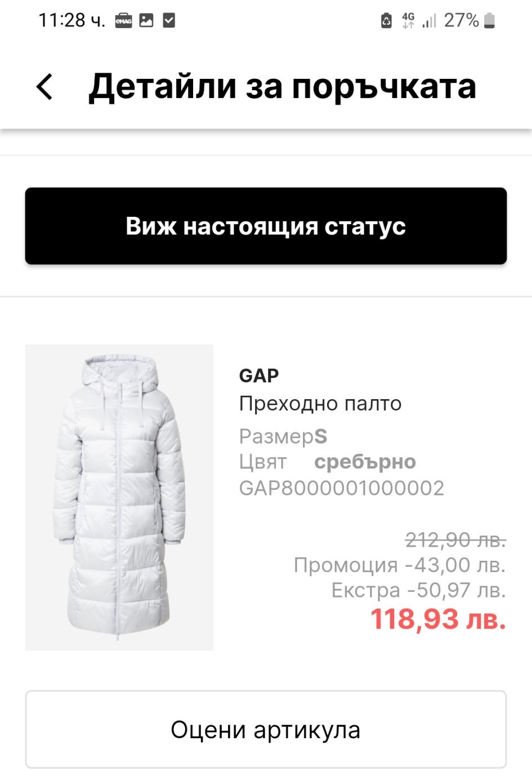This screenshot has width=532, height=777.
Task: Tap the checkmark notification icon
Action: [x=169, y=21]
